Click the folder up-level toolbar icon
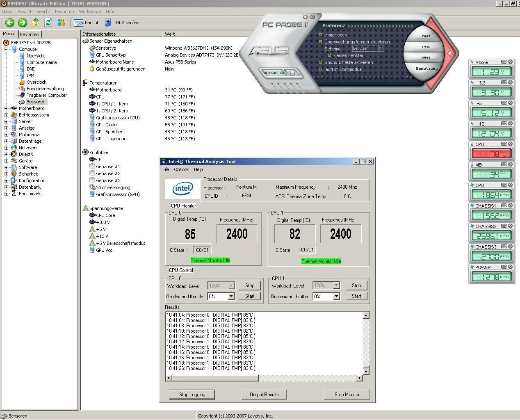The image size is (520, 420). click(x=35, y=23)
